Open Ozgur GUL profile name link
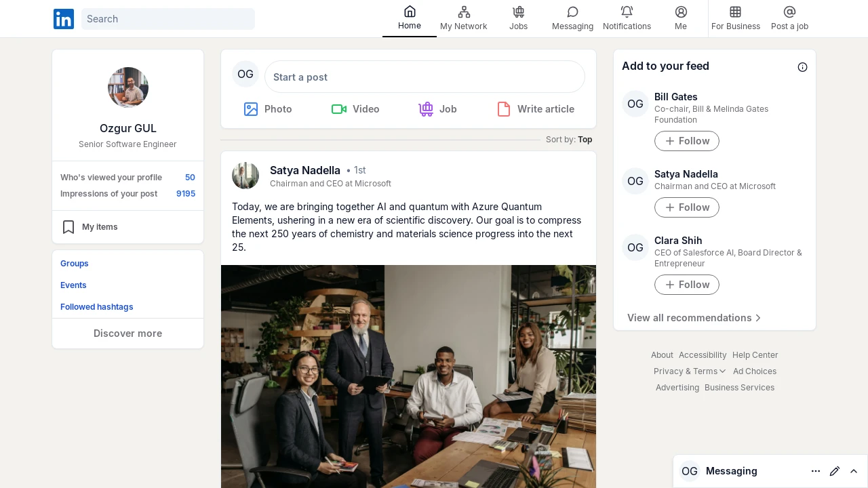This screenshot has height=488, width=868. click(128, 128)
